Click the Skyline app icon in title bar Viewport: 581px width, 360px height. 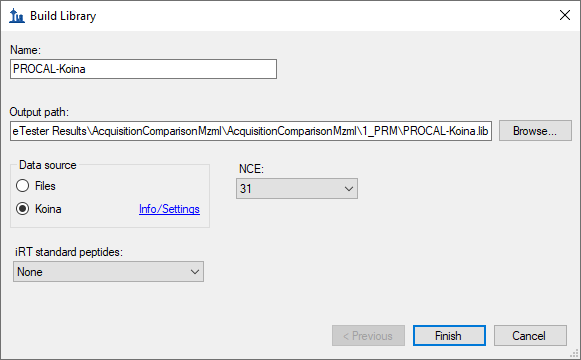[x=17, y=16]
